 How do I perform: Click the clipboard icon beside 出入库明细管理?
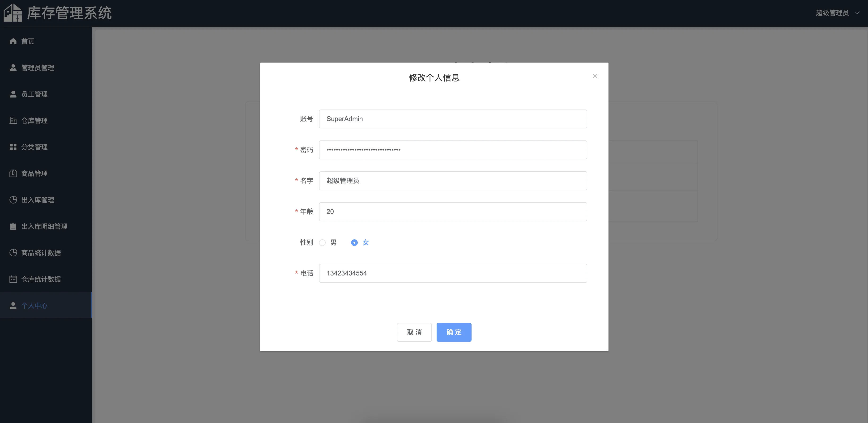[13, 226]
